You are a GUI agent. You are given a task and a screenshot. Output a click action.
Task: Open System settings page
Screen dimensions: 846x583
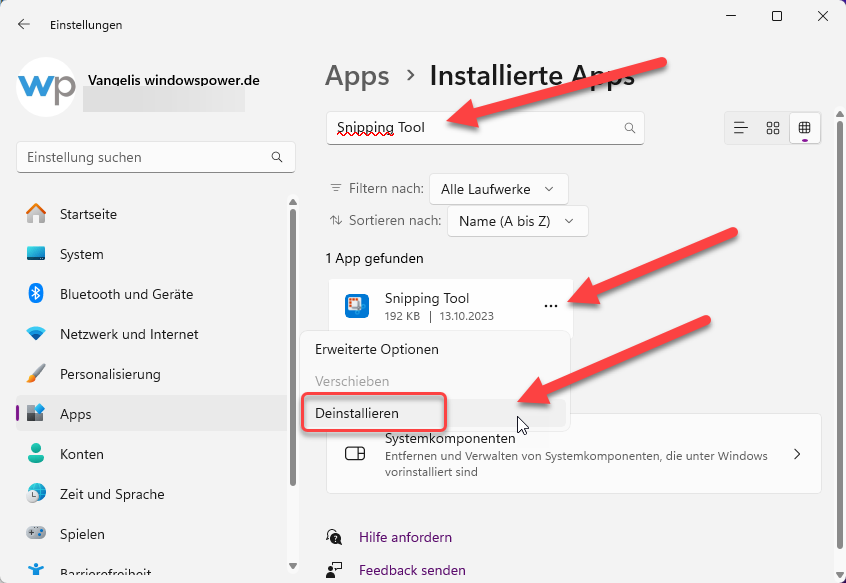point(152,253)
